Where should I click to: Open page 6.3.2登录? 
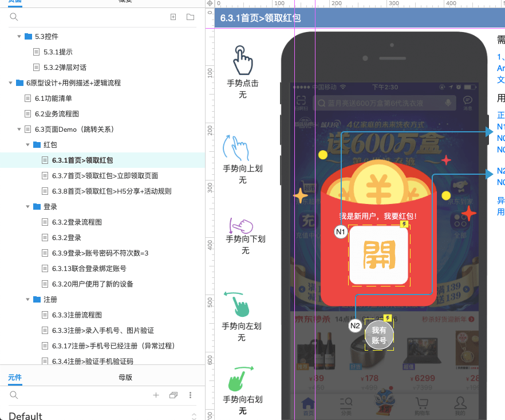(66, 238)
